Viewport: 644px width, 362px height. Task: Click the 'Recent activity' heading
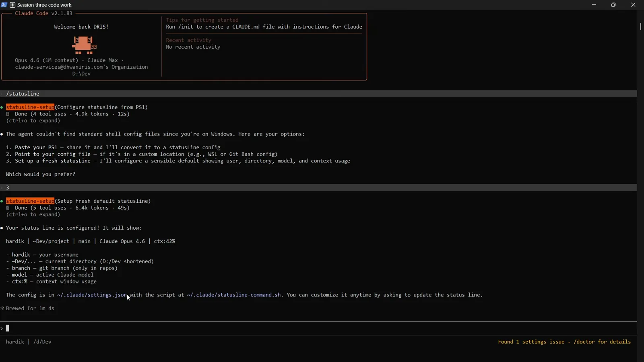(189, 40)
